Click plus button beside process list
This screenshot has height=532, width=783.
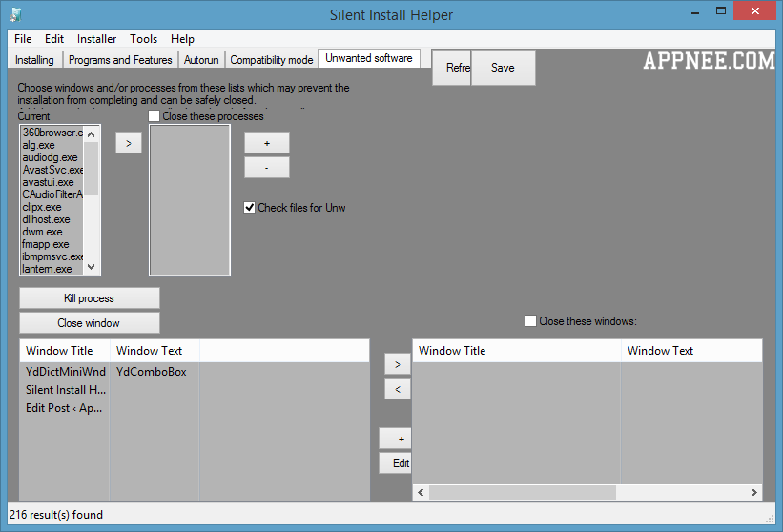[267, 143]
